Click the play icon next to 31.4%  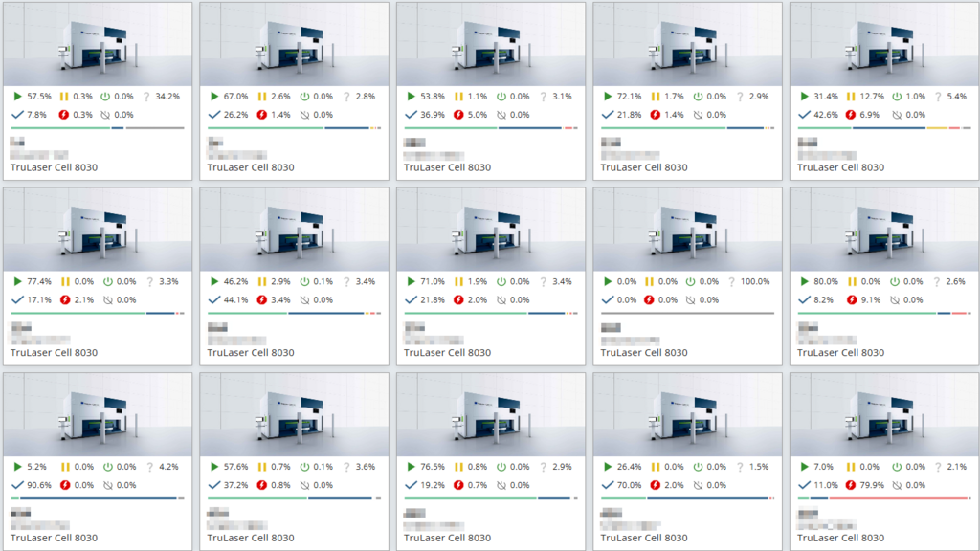point(804,97)
